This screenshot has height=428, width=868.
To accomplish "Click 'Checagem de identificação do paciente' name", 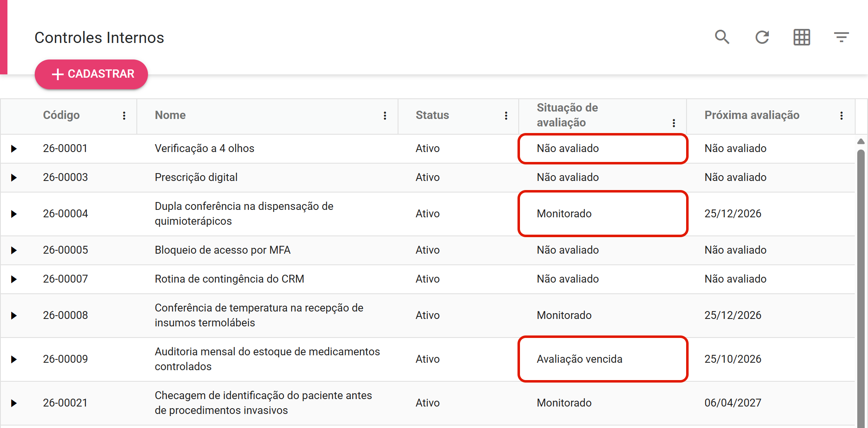I will pos(263,403).
